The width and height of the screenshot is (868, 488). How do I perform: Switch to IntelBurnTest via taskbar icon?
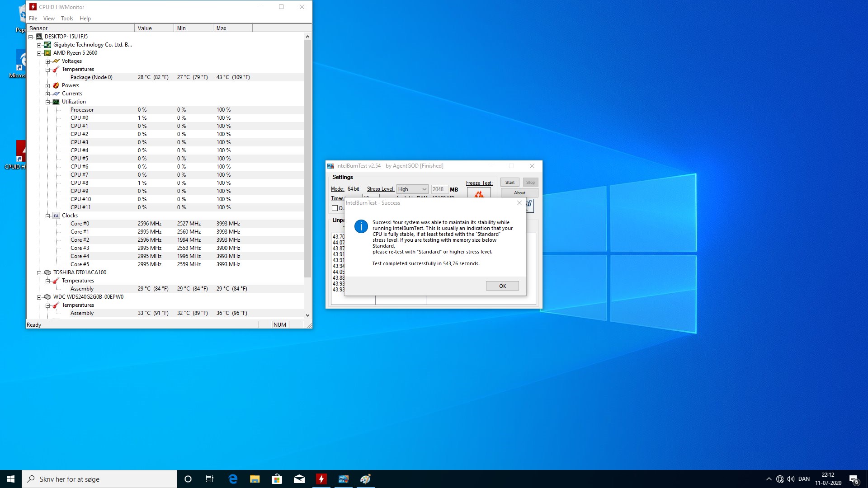tap(344, 479)
